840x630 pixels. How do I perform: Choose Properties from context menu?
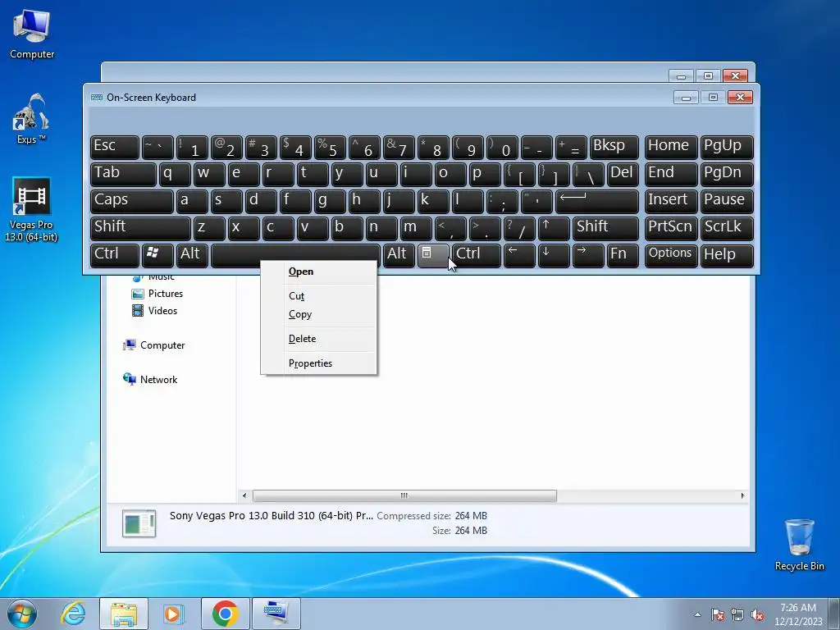pos(319,363)
